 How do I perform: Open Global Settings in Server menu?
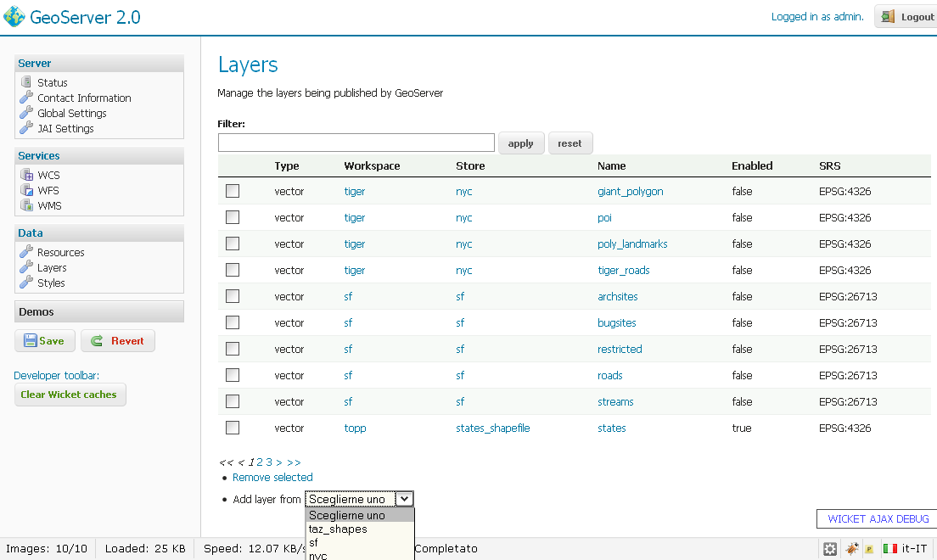pos(71,113)
